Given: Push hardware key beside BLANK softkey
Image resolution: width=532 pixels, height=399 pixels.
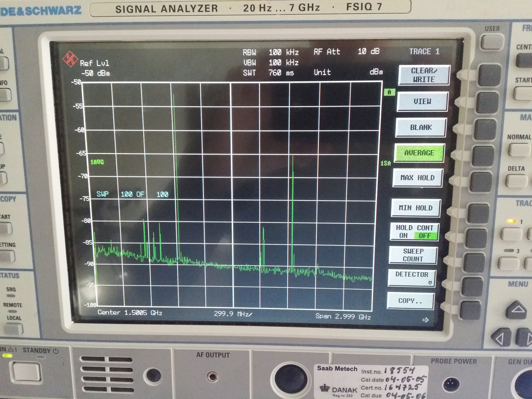Looking at the screenshot, I should point(485,130).
